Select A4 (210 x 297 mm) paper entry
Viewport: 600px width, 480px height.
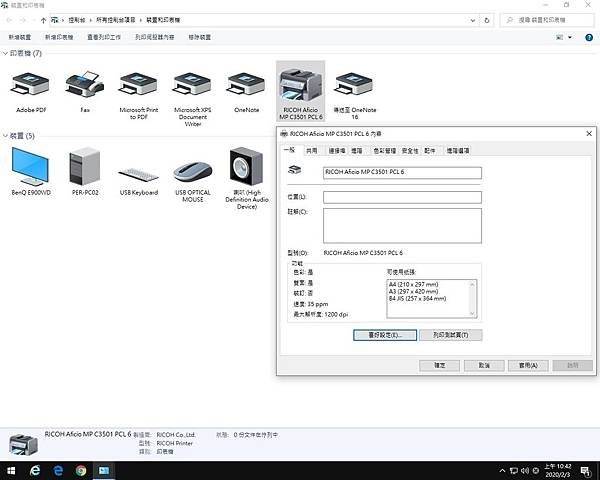[x=413, y=284]
